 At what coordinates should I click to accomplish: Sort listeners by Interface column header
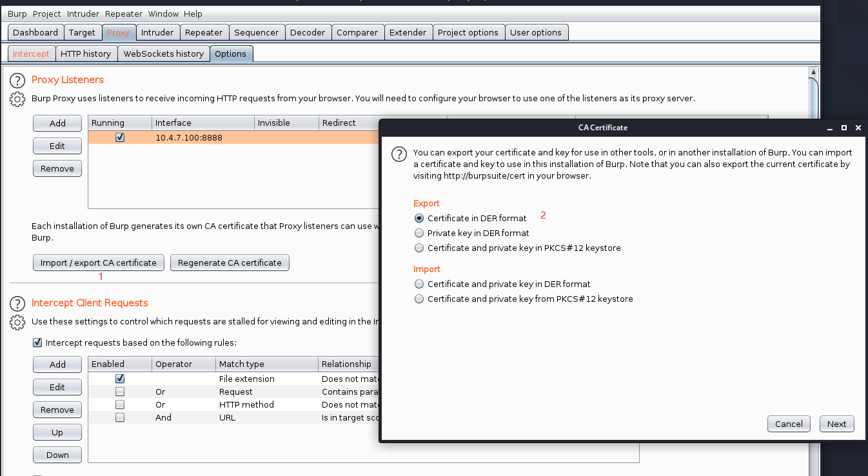coord(202,123)
